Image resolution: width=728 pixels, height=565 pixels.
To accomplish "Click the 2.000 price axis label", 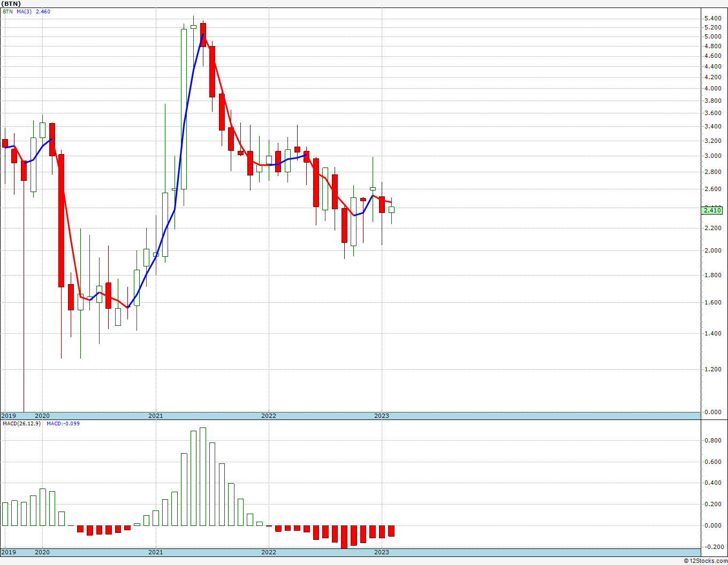I will 712,250.
